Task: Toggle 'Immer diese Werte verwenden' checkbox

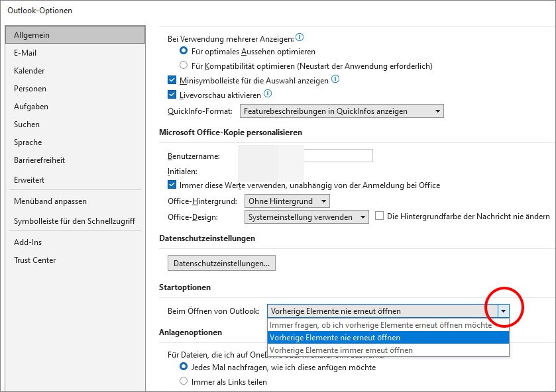Action: (172, 185)
